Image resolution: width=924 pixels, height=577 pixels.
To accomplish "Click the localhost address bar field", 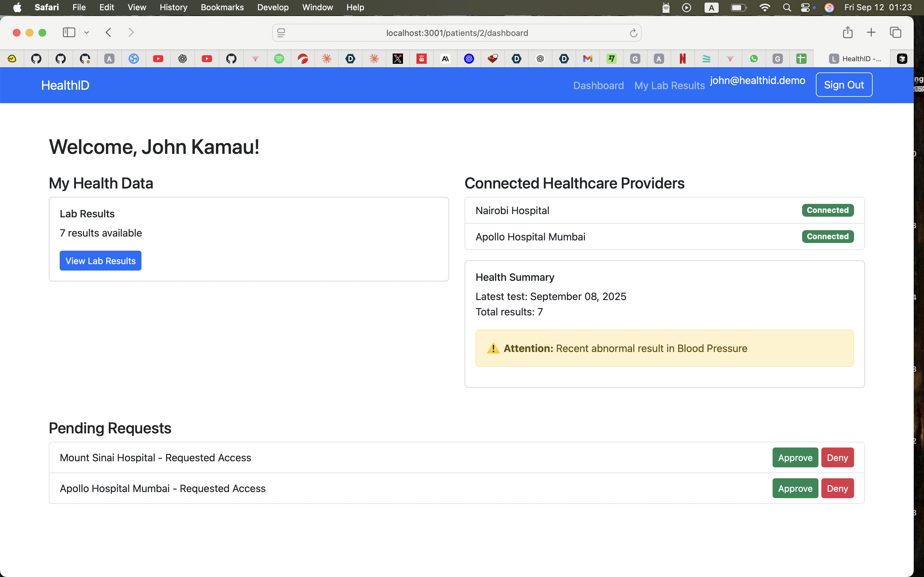I will point(457,33).
